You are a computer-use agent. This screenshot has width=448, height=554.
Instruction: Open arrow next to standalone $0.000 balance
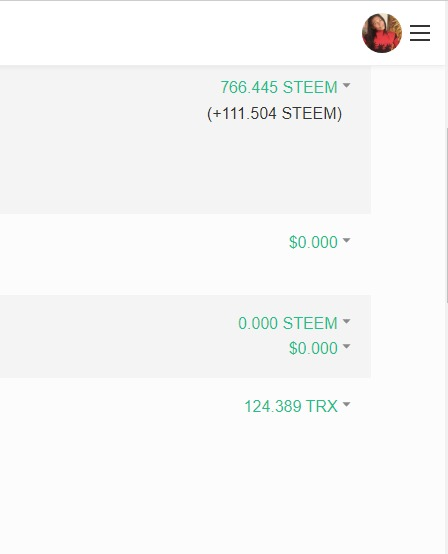pos(346,240)
